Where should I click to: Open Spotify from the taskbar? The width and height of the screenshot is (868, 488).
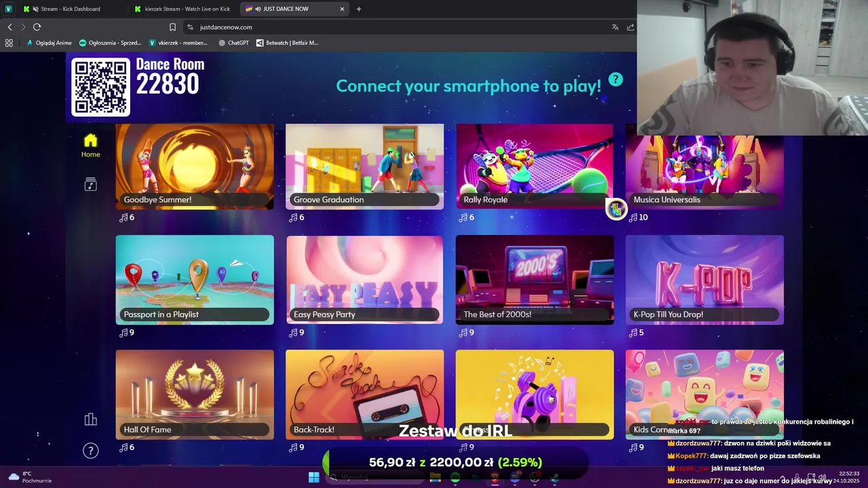(455, 477)
